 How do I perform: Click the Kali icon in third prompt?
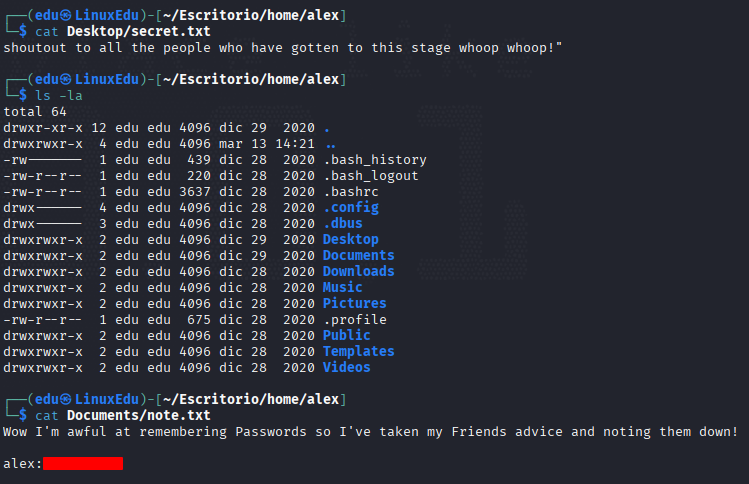66,399
